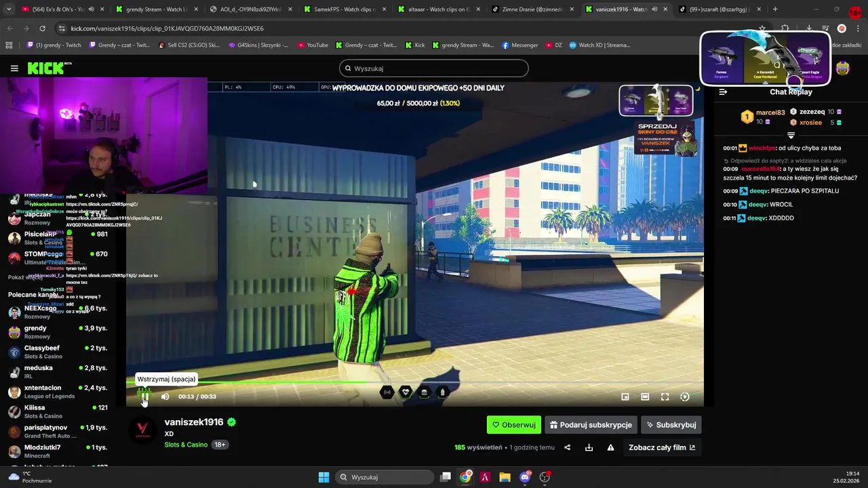Open Google Chrome from the taskbar
This screenshot has height=488, width=868.
[x=465, y=477]
